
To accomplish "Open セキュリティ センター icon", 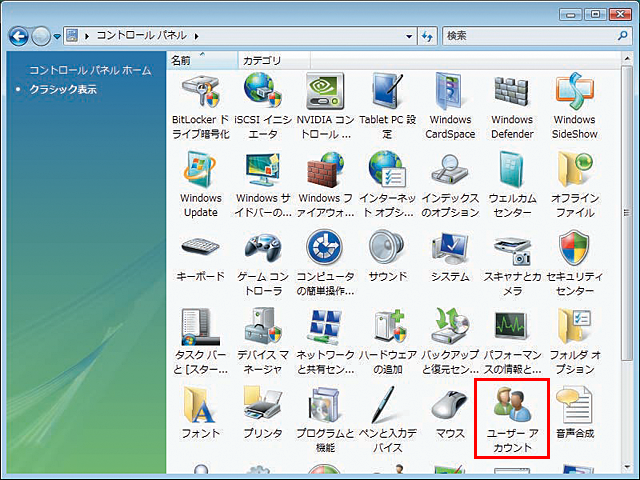I will pos(574,263).
